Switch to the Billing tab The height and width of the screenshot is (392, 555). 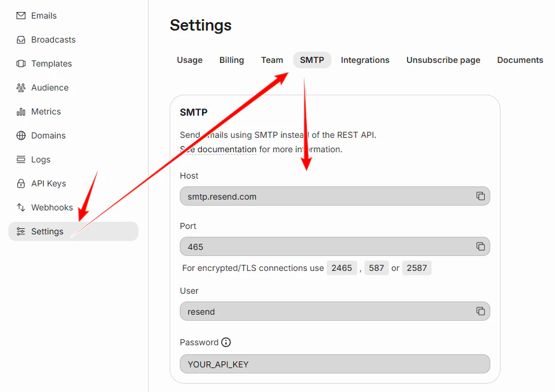click(231, 60)
